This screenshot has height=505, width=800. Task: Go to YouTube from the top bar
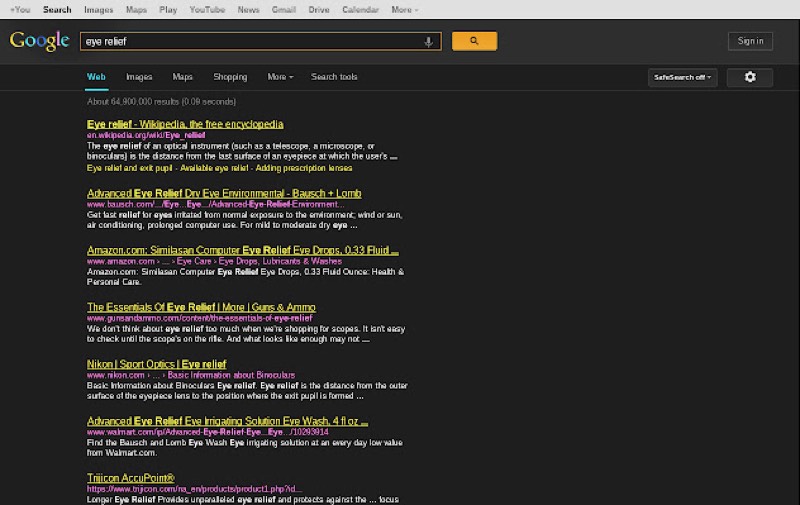point(207,10)
